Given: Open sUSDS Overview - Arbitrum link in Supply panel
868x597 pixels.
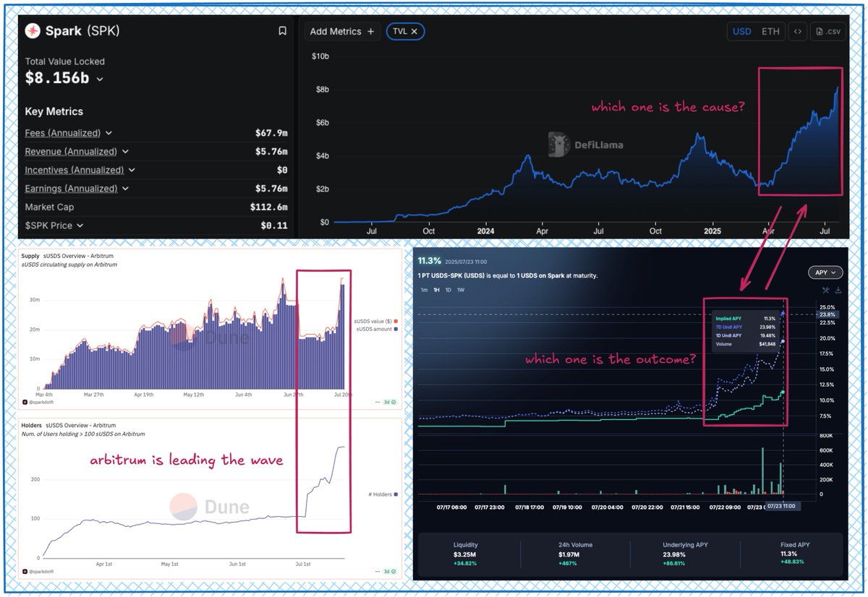Looking at the screenshot, I should click(77, 257).
